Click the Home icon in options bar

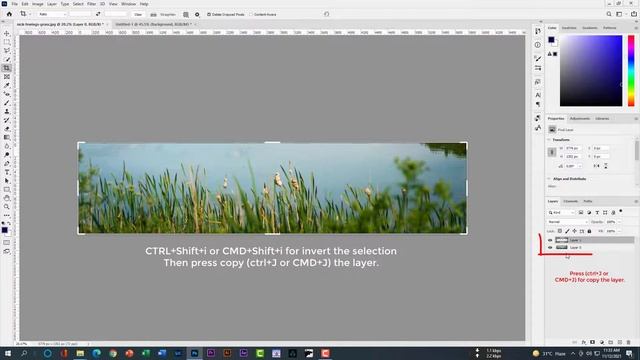point(9,14)
